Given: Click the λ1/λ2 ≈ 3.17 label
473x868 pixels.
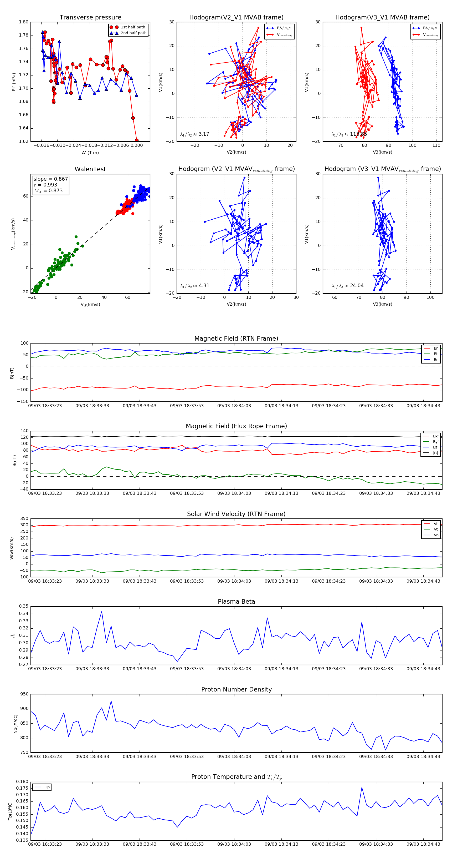Looking at the screenshot, I should coord(194,134).
